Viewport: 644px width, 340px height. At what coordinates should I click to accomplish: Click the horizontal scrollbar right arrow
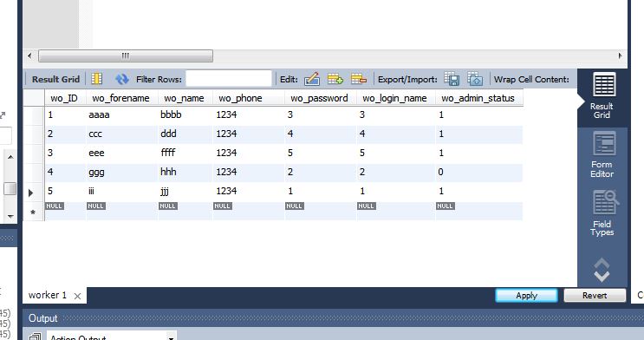tap(621, 56)
